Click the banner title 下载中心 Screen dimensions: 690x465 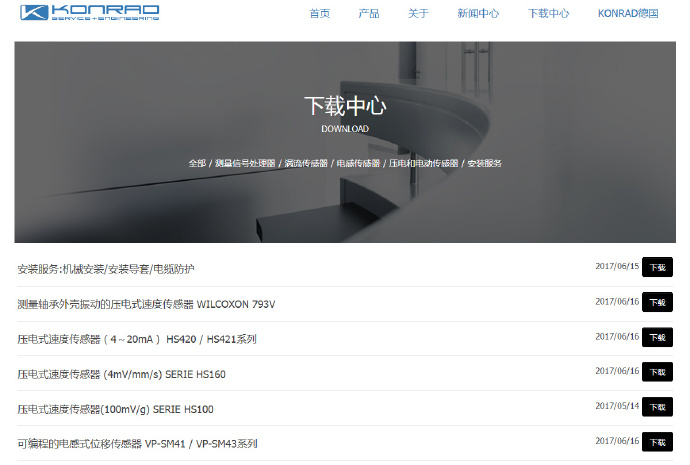click(345, 106)
